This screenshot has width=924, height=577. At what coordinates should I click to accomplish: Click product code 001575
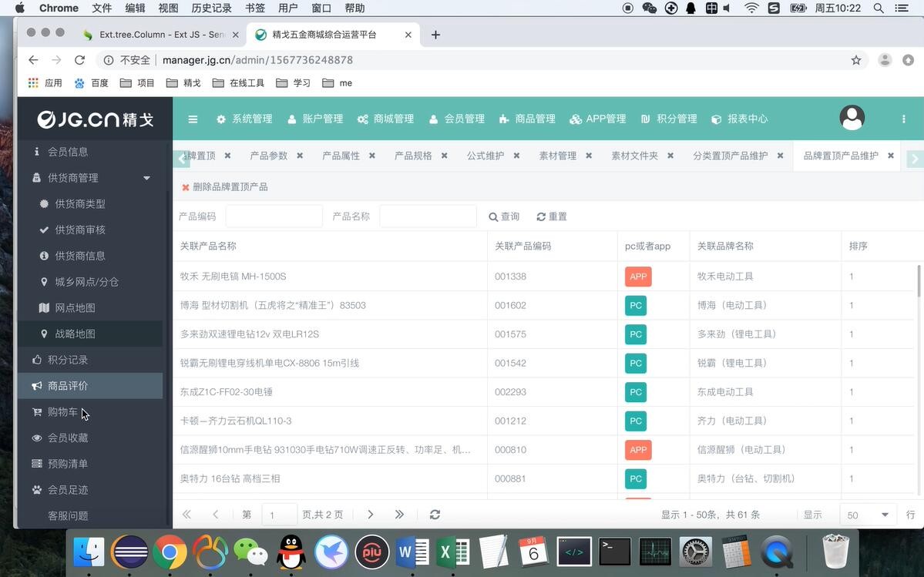510,334
